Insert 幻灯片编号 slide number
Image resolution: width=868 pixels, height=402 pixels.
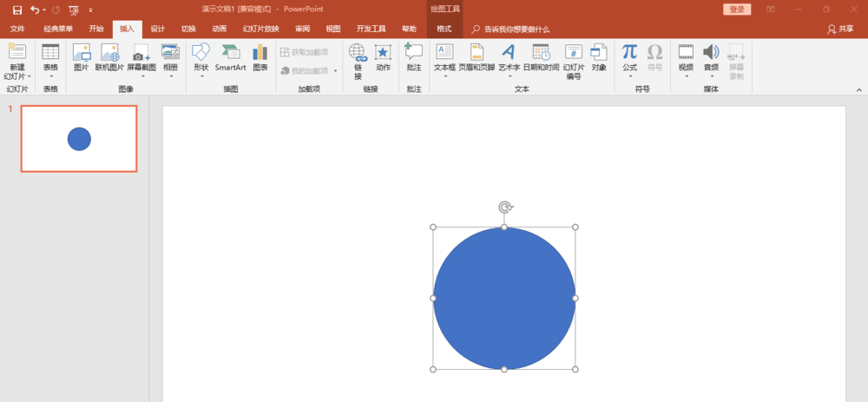click(574, 62)
